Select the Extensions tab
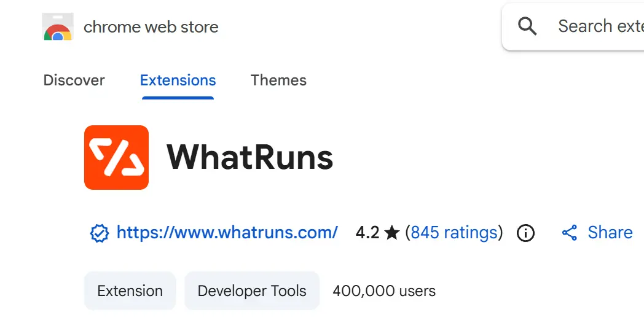Screen dimensions: 644x331 point(178,80)
